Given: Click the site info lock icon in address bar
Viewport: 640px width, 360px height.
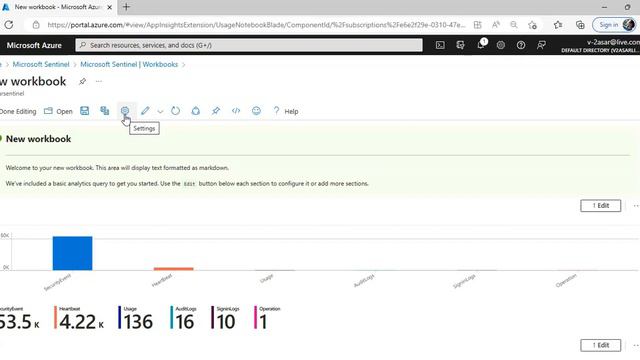Looking at the screenshot, I should pyautogui.click(x=36, y=25).
